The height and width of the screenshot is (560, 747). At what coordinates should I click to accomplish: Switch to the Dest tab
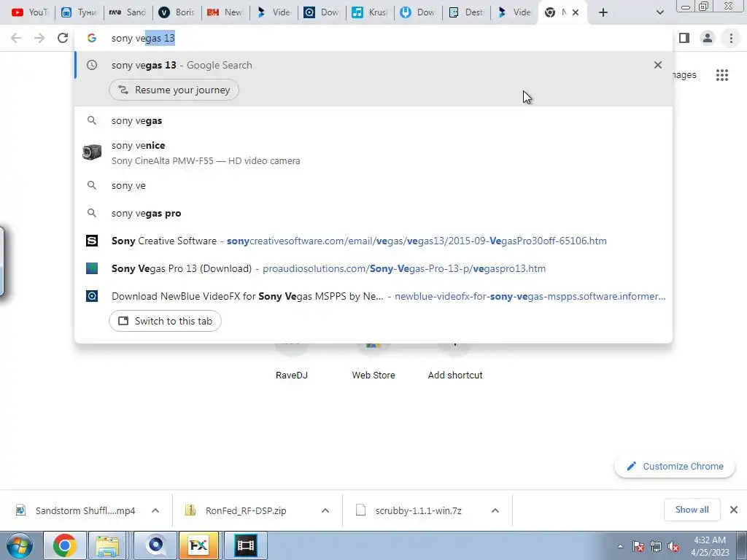pos(467,12)
